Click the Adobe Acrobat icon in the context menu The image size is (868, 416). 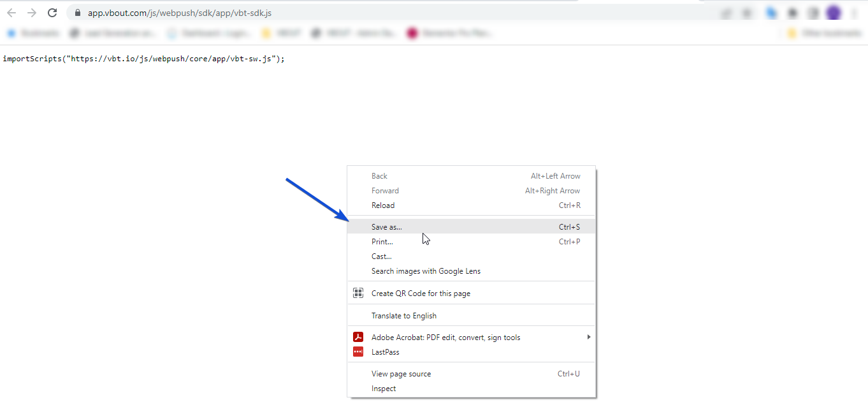coord(358,338)
